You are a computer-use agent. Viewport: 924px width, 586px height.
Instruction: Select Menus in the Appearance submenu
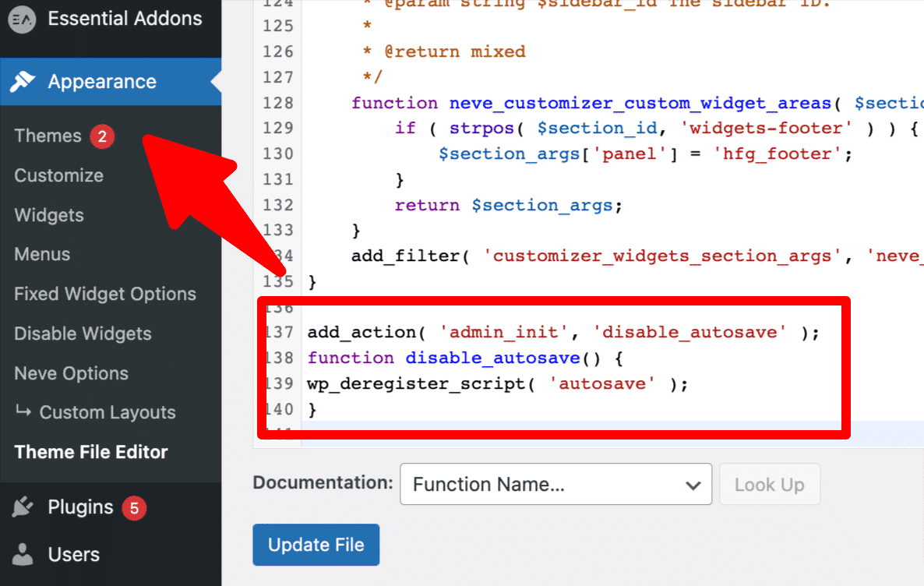point(42,255)
